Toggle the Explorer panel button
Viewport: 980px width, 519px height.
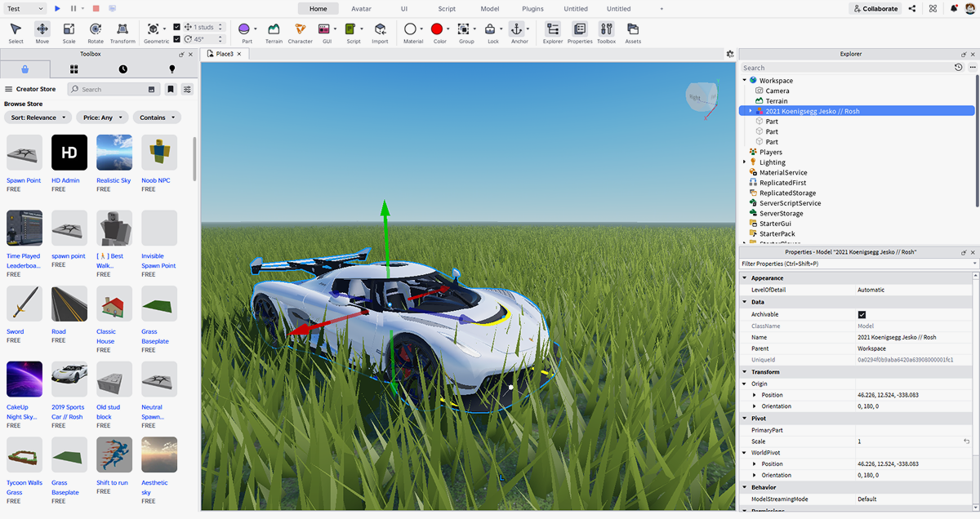click(553, 33)
